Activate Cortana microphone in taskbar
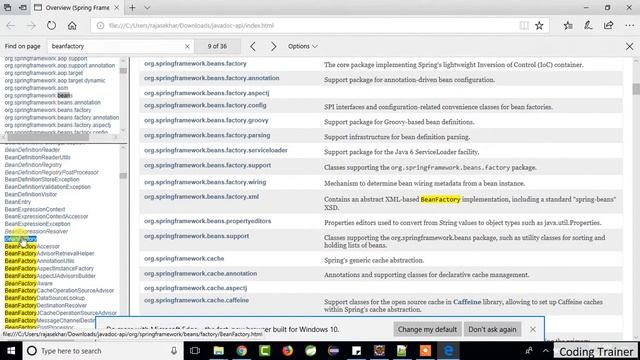 click(x=174, y=351)
